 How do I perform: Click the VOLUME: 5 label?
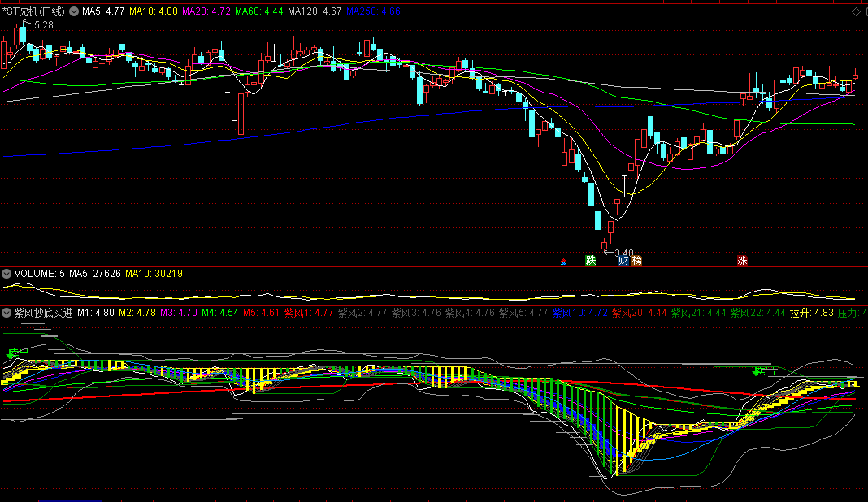pyautogui.click(x=39, y=274)
